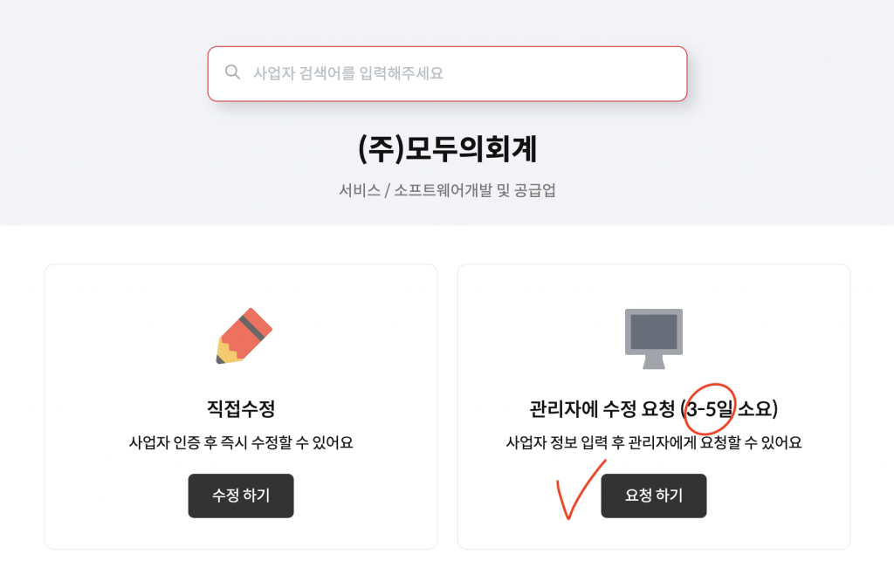The width and height of the screenshot is (894, 588).
Task: Click the 관리자에 수정 요청 heading
Action: (602, 408)
